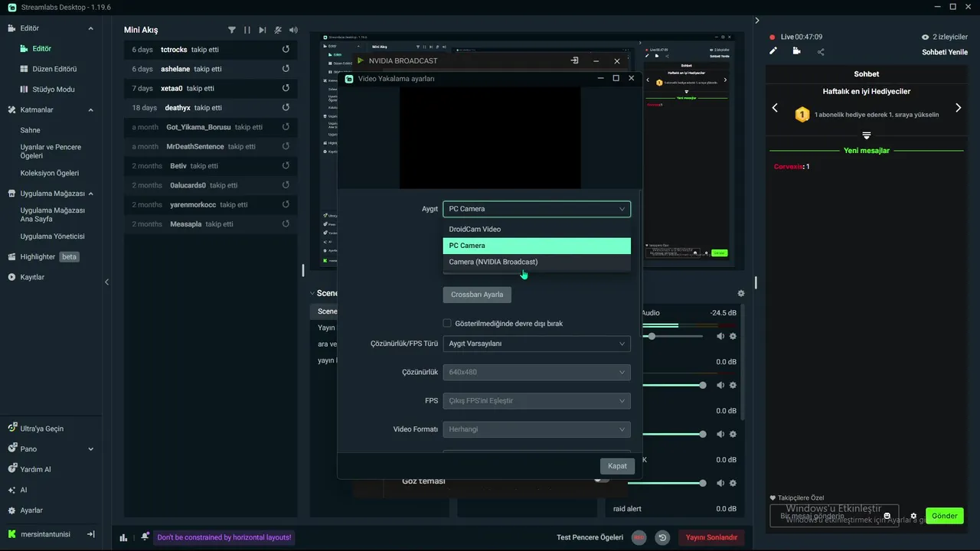Select Camera (NVIDIA Broadcast) option
The width and height of the screenshot is (980, 551).
537,262
